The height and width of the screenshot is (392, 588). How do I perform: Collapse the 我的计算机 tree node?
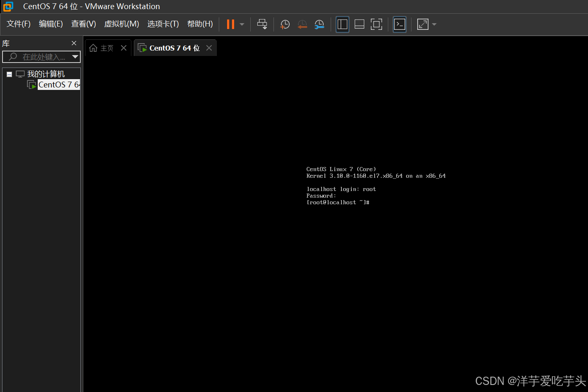click(9, 75)
